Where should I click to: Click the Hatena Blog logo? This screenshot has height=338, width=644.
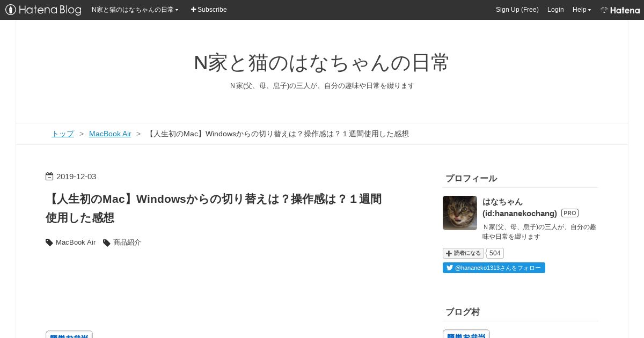tap(43, 10)
